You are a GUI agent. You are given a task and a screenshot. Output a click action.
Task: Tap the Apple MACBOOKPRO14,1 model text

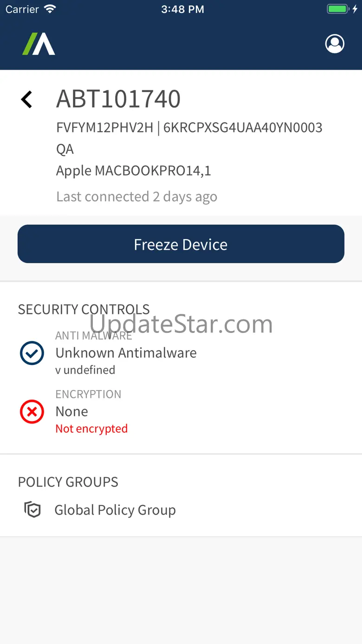pyautogui.click(x=134, y=171)
